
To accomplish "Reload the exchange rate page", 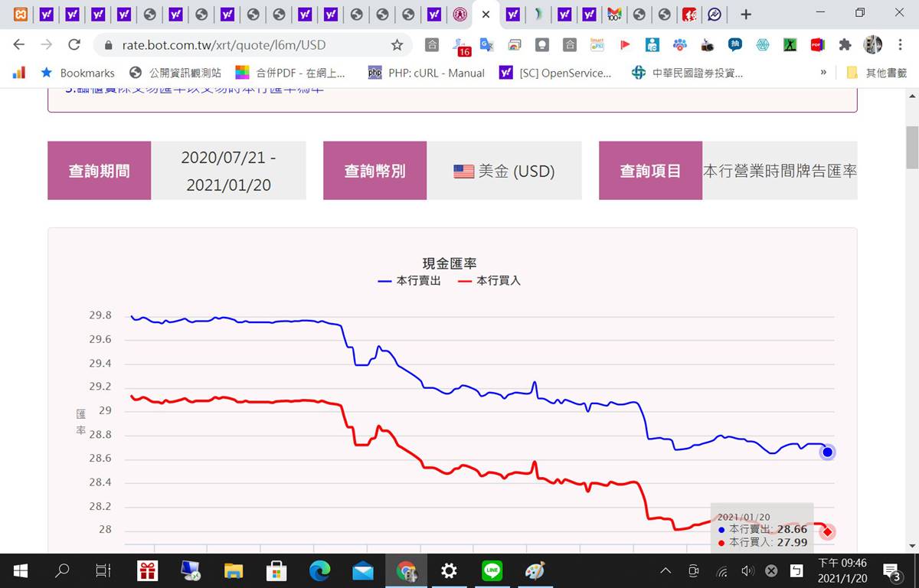I will tap(74, 45).
